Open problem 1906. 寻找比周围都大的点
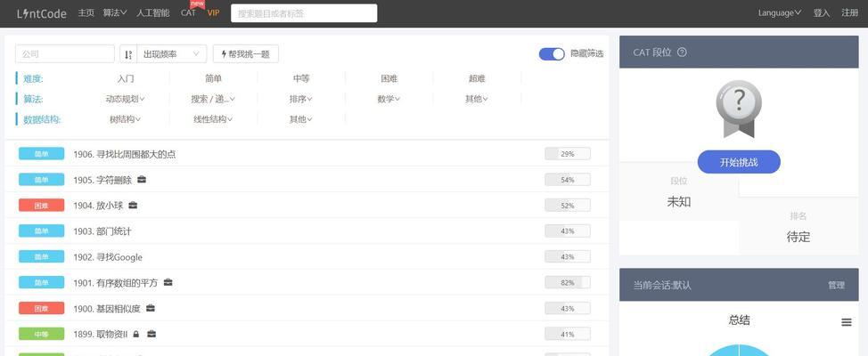Image resolution: width=868 pixels, height=356 pixels. click(x=125, y=154)
